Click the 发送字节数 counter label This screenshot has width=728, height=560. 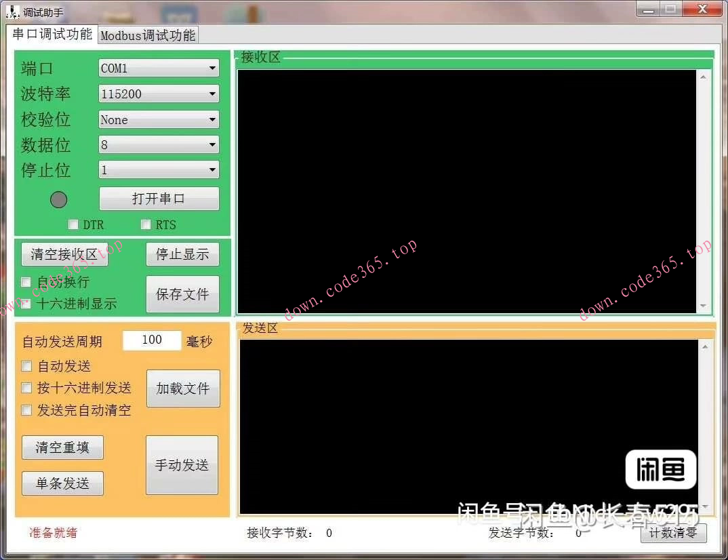click(521, 533)
